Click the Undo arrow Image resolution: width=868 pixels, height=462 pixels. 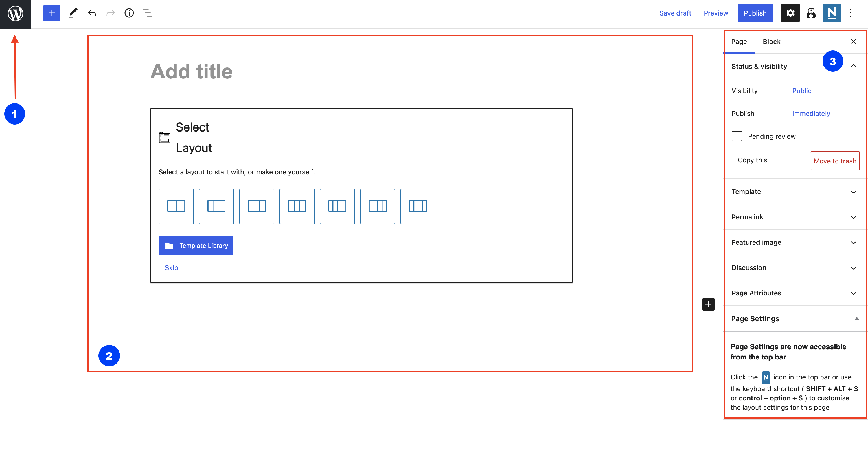click(x=92, y=13)
